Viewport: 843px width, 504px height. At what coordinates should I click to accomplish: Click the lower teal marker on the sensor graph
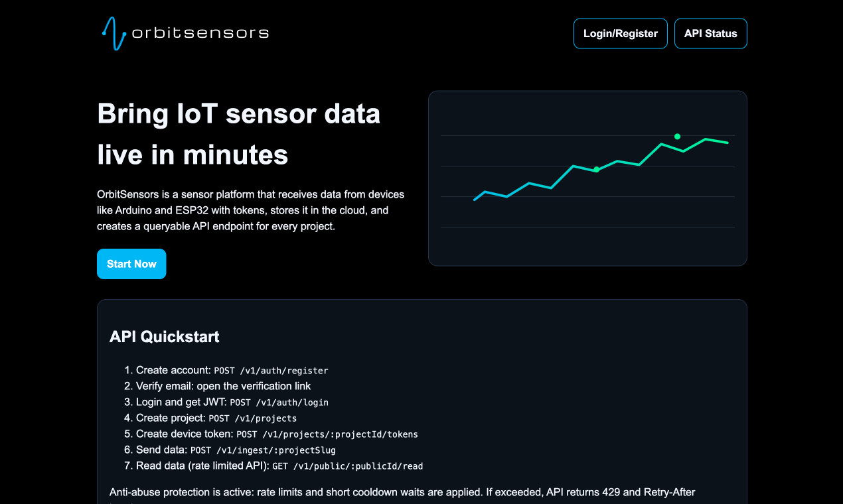(596, 168)
